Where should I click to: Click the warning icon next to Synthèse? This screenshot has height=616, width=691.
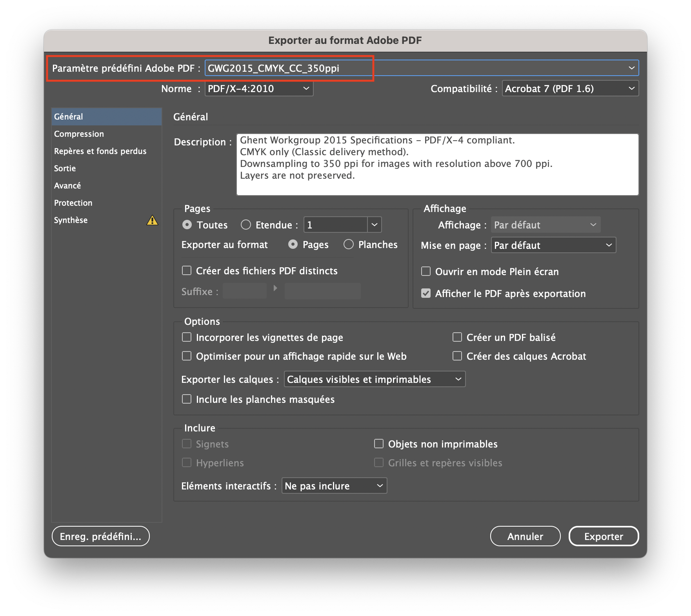point(152,221)
